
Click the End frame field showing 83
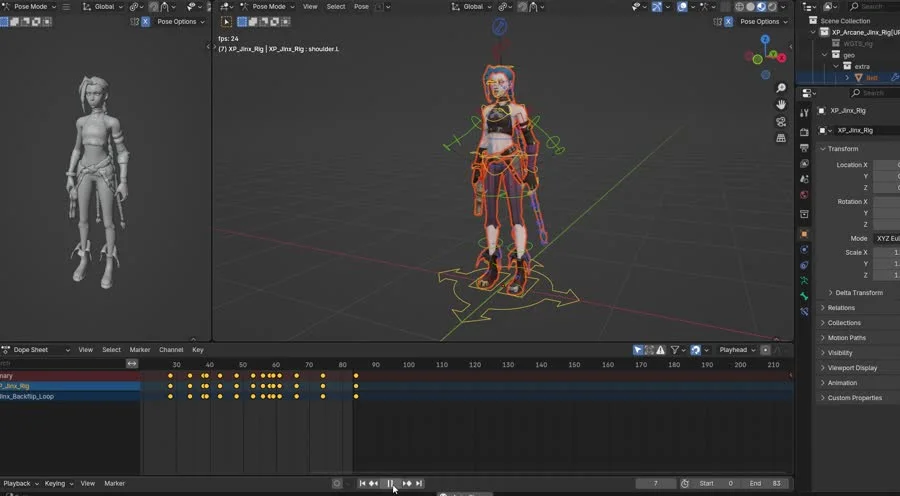coord(765,483)
